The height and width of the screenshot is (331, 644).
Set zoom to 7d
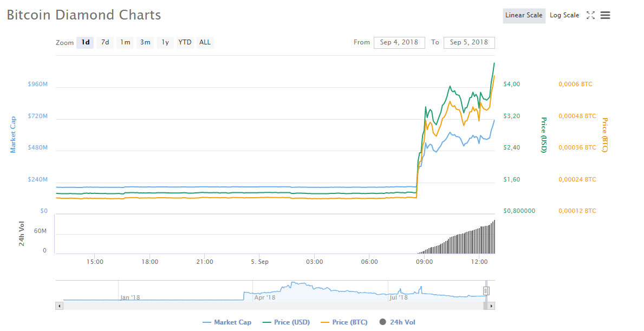point(105,42)
